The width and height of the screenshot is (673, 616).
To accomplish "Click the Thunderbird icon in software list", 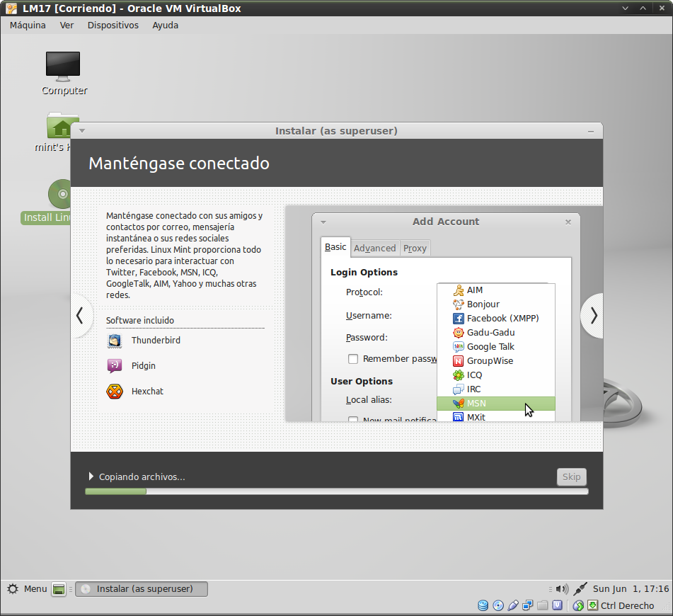I will tap(115, 341).
